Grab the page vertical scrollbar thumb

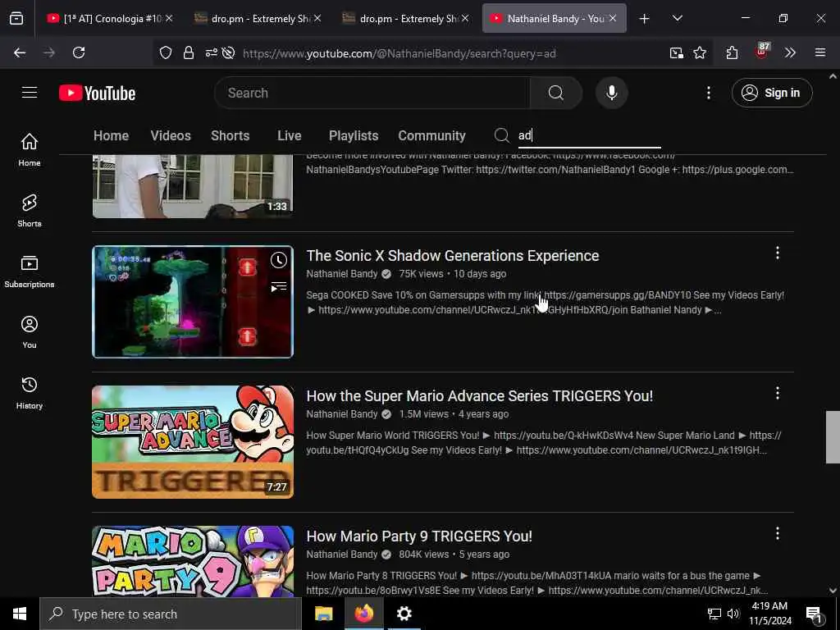pos(833,436)
